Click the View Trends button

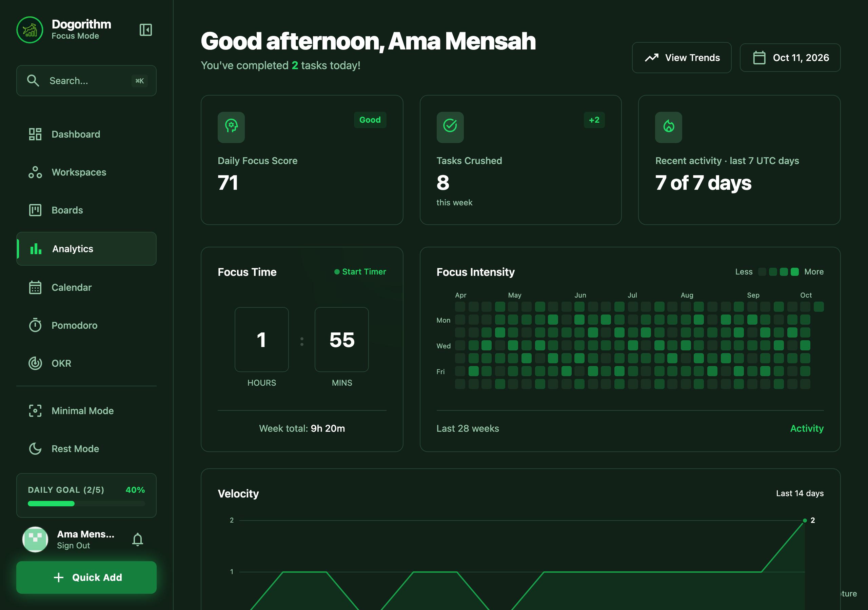682,58
